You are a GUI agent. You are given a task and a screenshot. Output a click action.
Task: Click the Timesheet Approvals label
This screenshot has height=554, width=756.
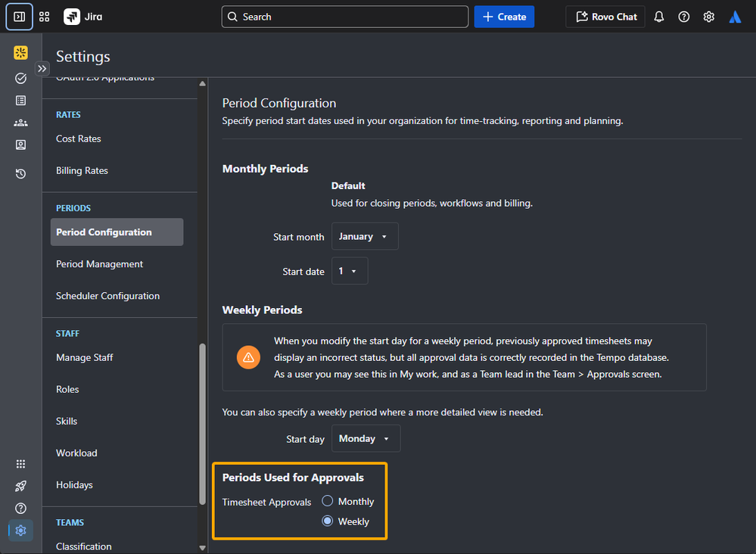[x=266, y=503]
